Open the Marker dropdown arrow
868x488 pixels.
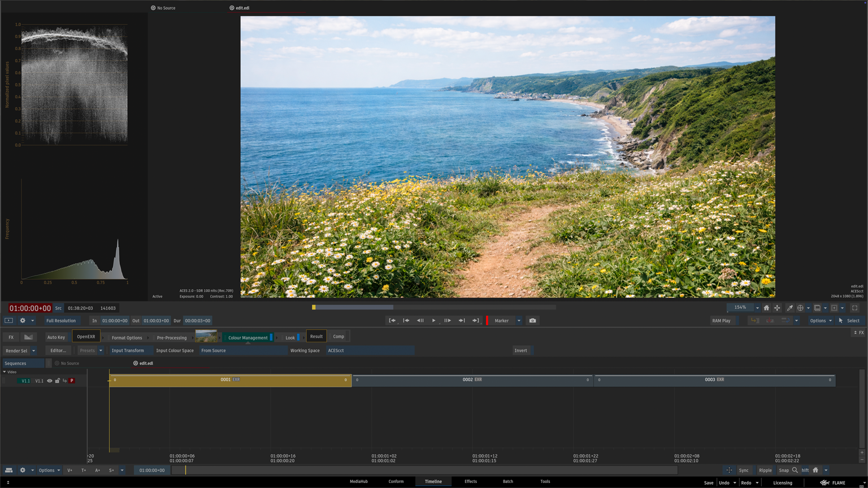[519, 321]
